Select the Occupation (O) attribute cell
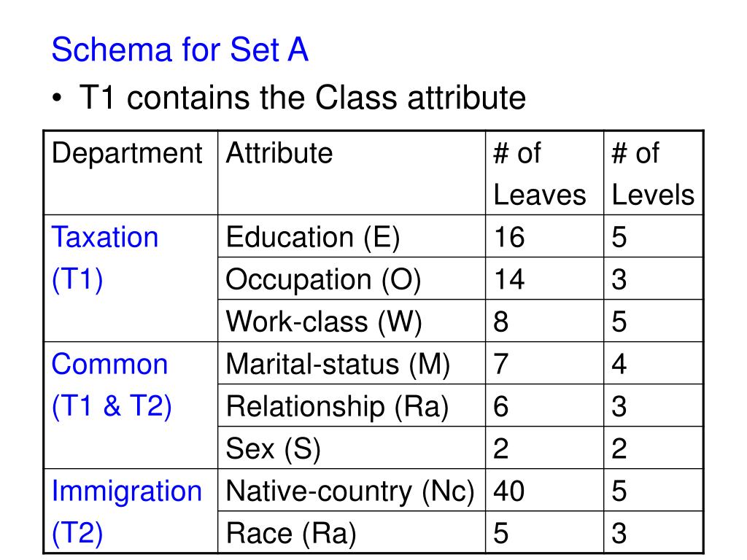This screenshot has height=560, width=747. tap(352, 279)
